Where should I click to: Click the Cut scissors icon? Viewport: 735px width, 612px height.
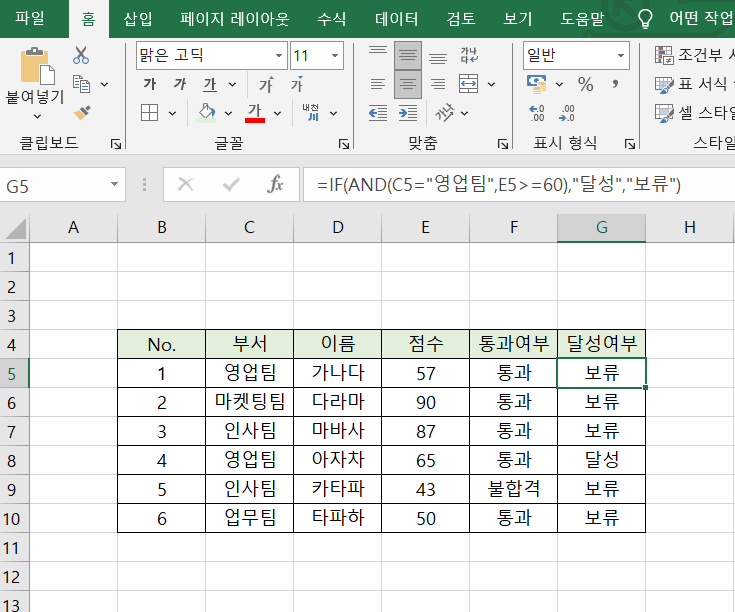[81, 55]
